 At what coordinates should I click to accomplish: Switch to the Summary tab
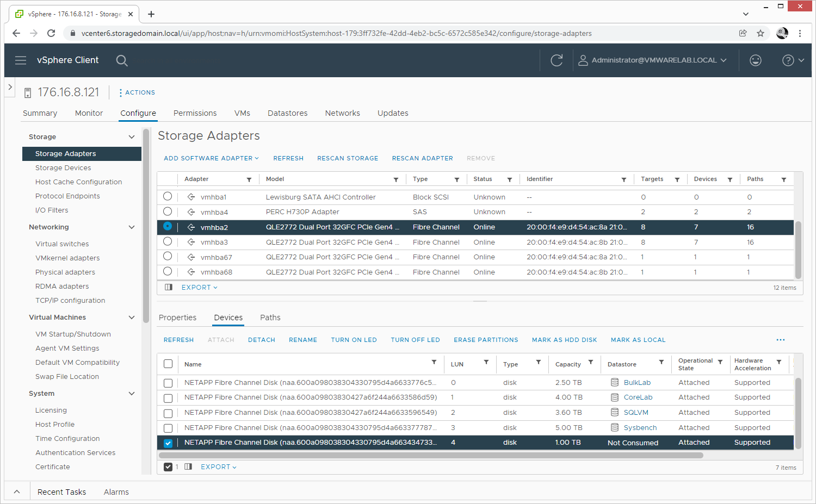tap(40, 113)
